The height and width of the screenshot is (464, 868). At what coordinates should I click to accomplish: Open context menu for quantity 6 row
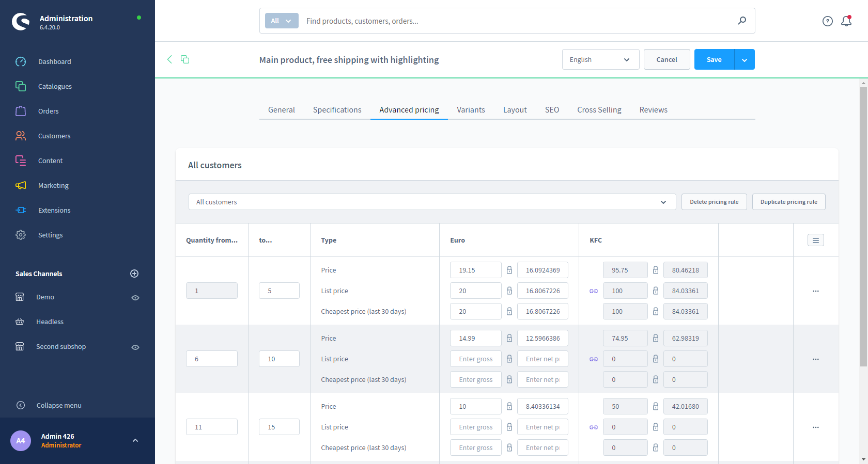click(x=816, y=359)
